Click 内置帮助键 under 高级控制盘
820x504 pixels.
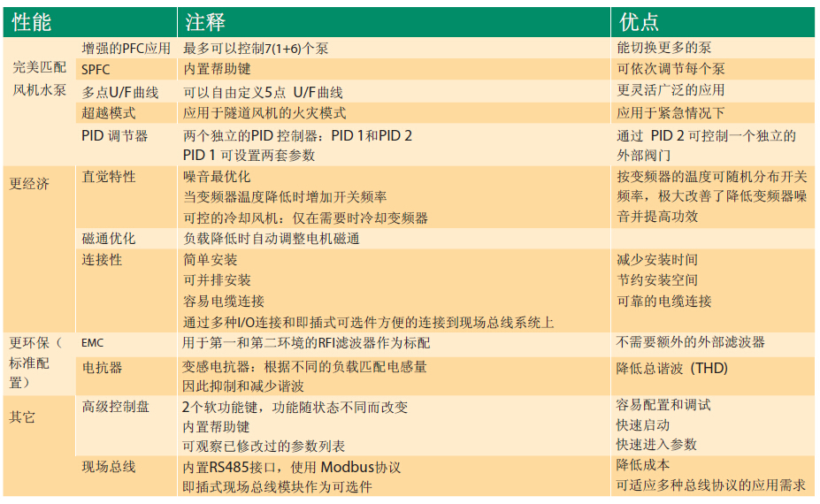click(216, 427)
